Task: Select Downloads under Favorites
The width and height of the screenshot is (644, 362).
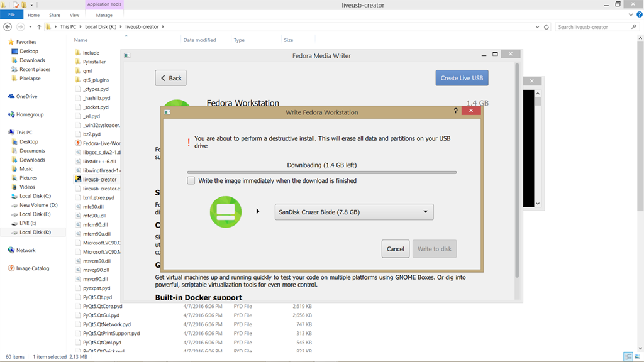Action: point(33,60)
